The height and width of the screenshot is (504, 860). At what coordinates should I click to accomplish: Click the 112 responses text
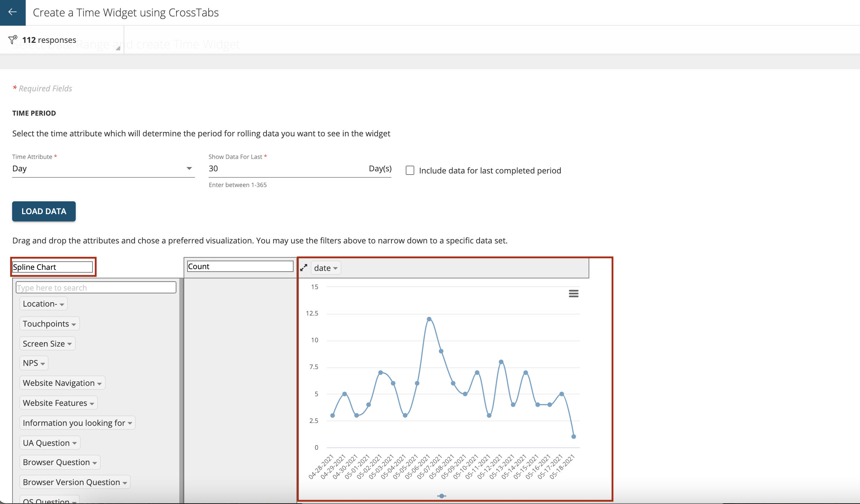[49, 40]
